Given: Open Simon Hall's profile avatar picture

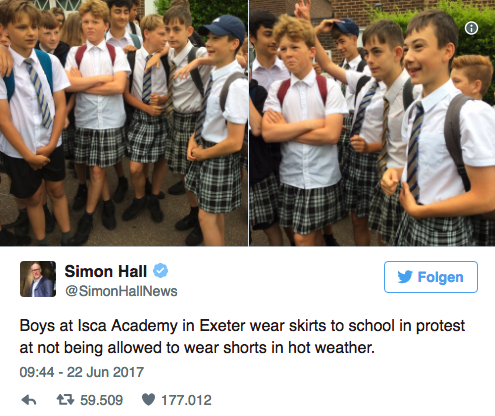Looking at the screenshot, I should [38, 279].
